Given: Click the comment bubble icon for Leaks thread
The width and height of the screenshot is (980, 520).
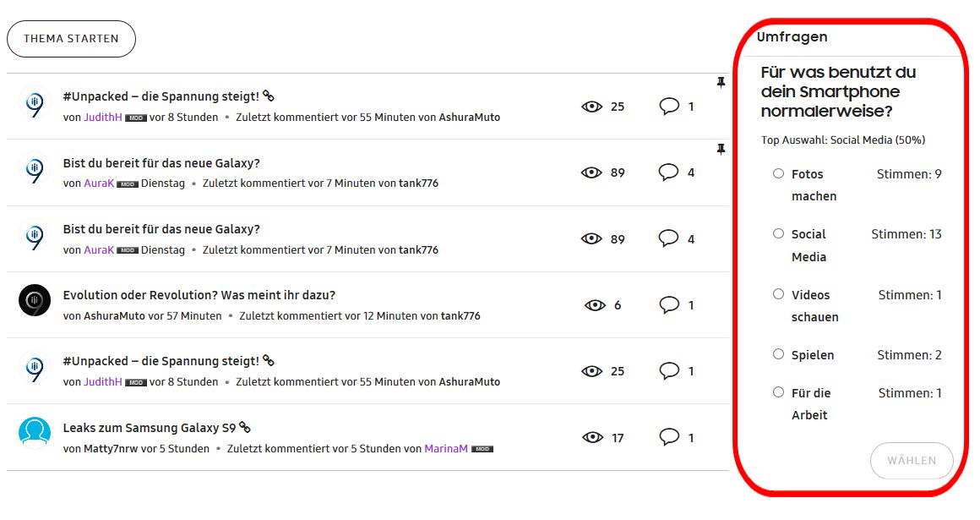Looking at the screenshot, I should coord(669,437).
